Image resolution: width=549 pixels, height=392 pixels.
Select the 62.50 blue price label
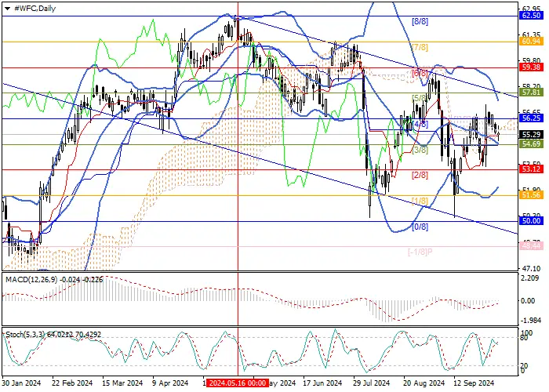tap(531, 16)
